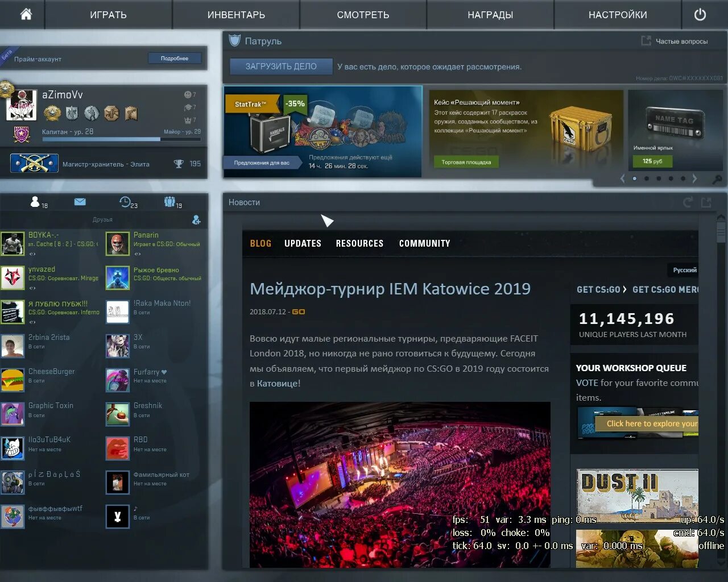
Task: Open Мейджор-турнир IEM Katowice 2019 headline
Action: click(390, 289)
